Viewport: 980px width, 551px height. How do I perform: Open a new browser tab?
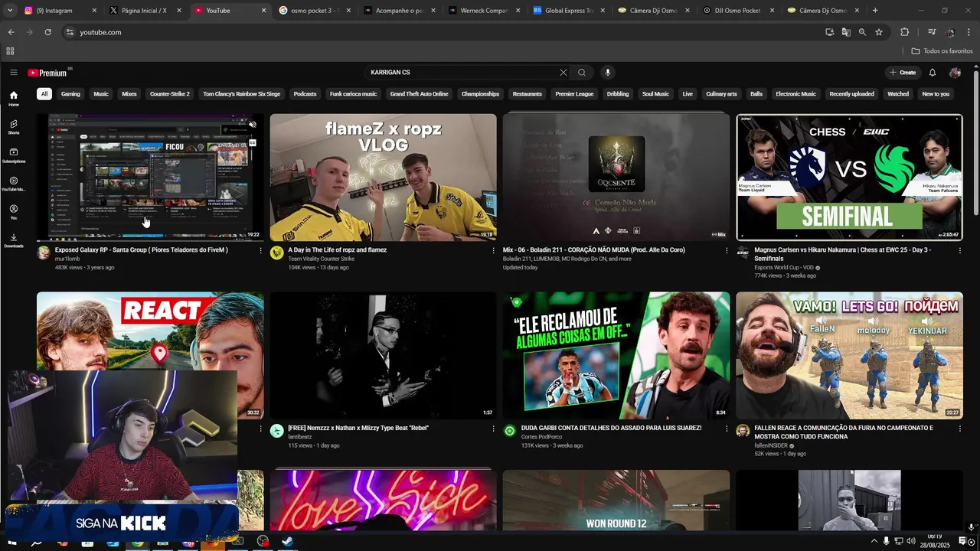[x=875, y=11]
